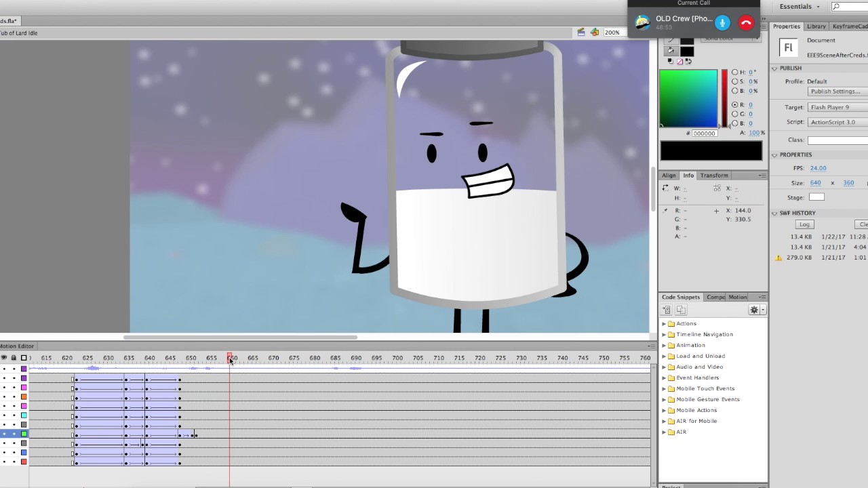Open the Edit Symbols icon

[595, 32]
